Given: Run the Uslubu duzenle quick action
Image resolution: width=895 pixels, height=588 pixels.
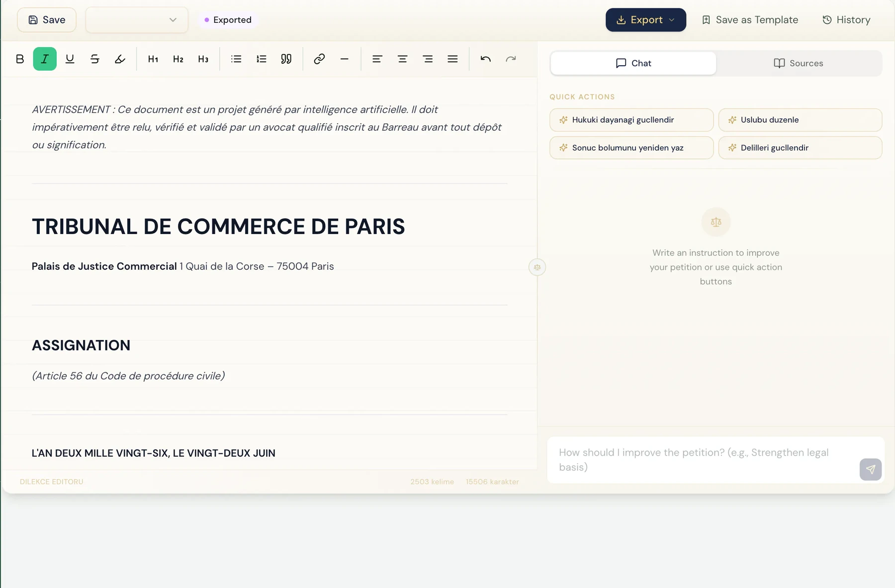Looking at the screenshot, I should click(x=800, y=120).
